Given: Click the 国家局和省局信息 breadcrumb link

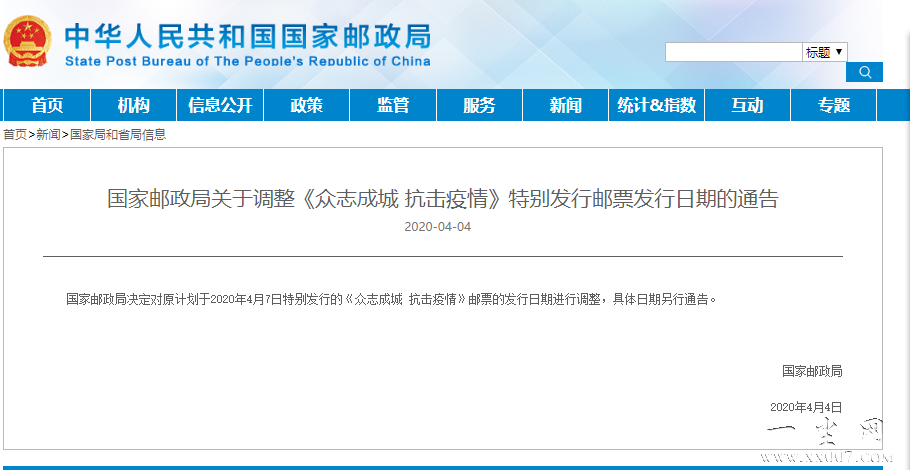Looking at the screenshot, I should (x=118, y=135).
